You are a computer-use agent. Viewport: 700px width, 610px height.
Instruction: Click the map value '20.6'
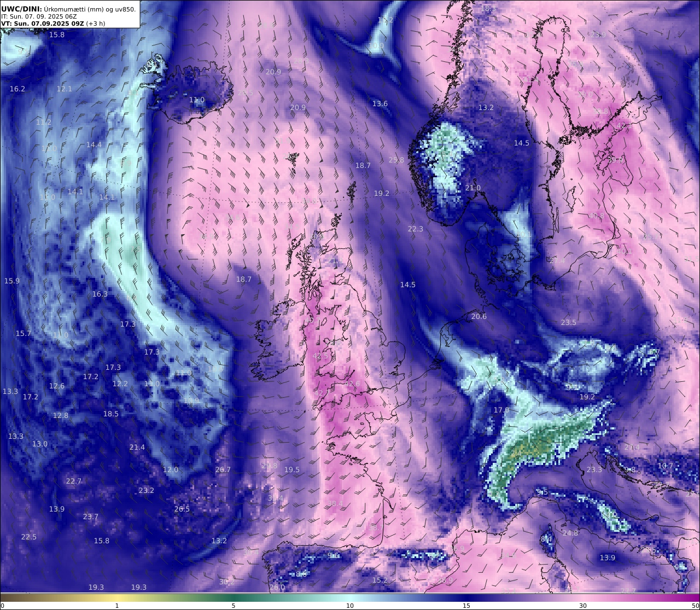(479, 316)
